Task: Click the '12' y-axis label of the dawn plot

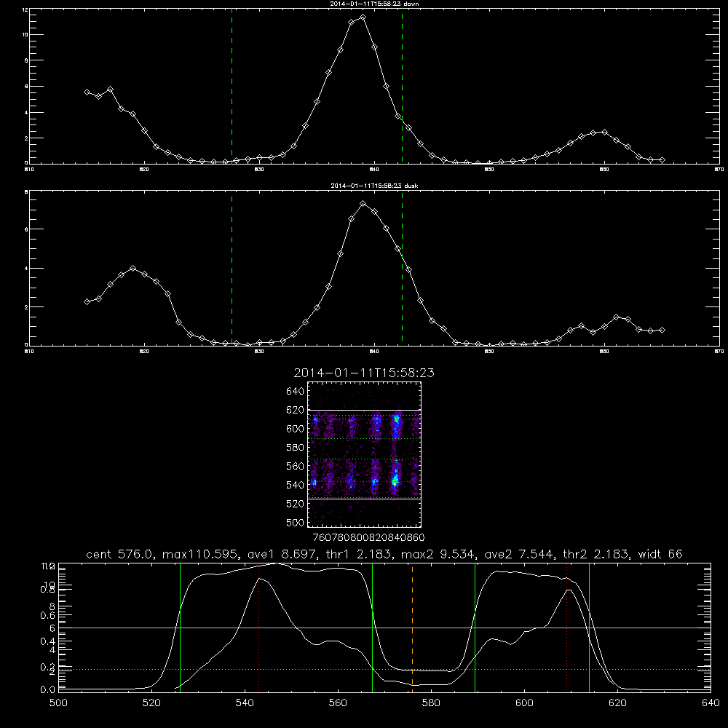Action: [25, 9]
